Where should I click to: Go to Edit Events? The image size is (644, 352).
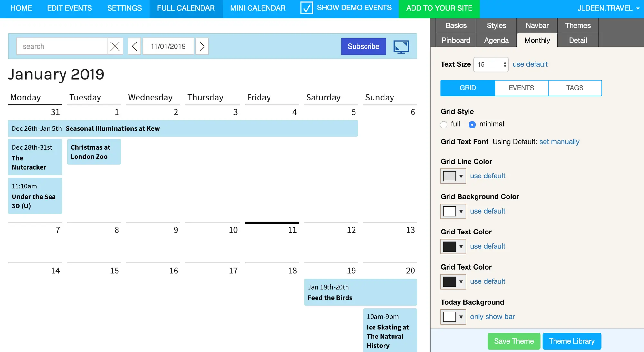tap(69, 8)
